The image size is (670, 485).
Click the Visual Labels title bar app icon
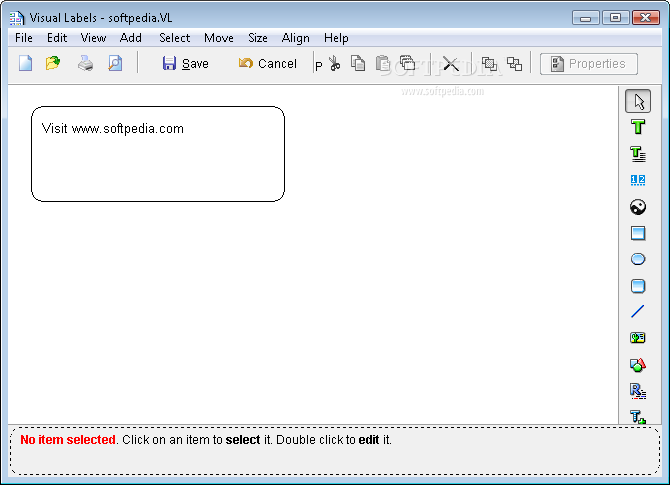pos(17,18)
